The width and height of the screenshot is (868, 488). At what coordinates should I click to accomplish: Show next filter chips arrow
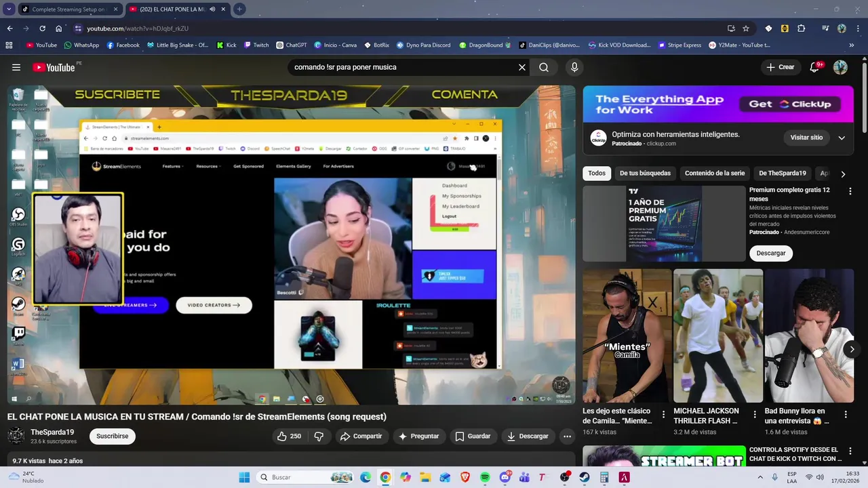tap(843, 174)
